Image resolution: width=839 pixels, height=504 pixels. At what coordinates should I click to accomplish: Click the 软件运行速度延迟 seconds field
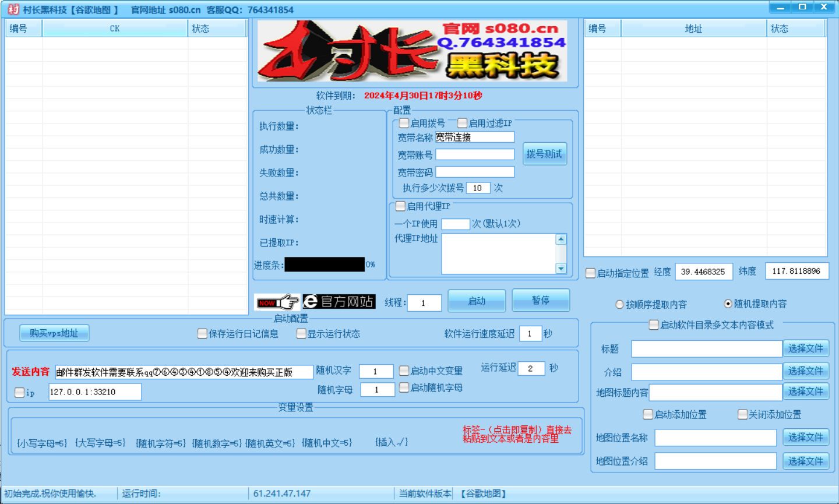(x=530, y=333)
